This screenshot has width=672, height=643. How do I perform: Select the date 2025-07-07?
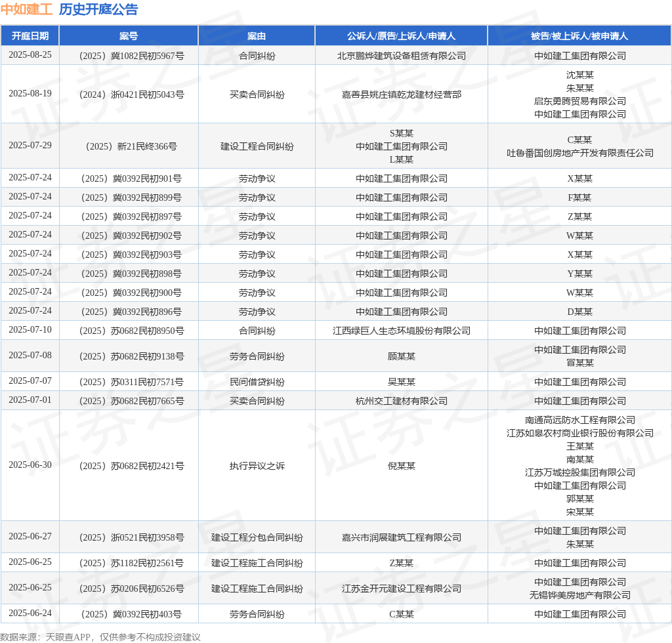(x=30, y=381)
